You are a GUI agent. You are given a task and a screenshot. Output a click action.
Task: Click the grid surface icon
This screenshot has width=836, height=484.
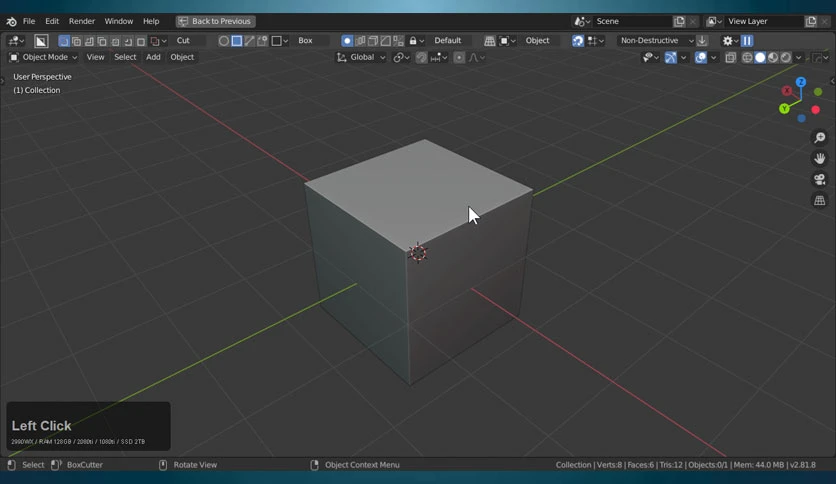(489, 41)
